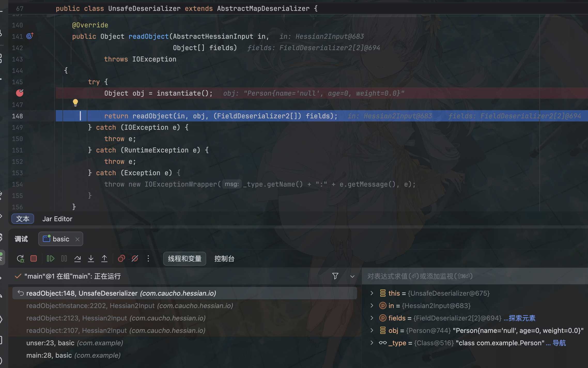Expand the 'this' variable node
Viewport: 588px width, 368px height.
[x=372, y=293]
